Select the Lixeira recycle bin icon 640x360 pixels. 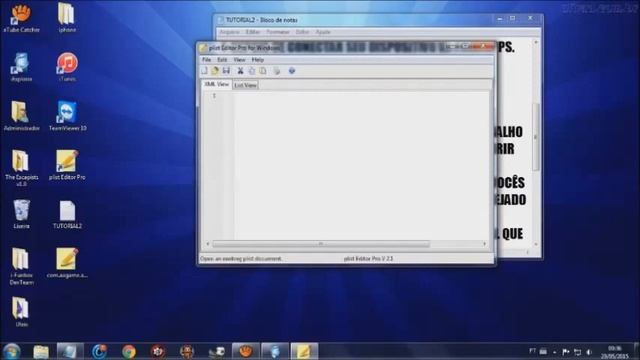click(x=21, y=213)
